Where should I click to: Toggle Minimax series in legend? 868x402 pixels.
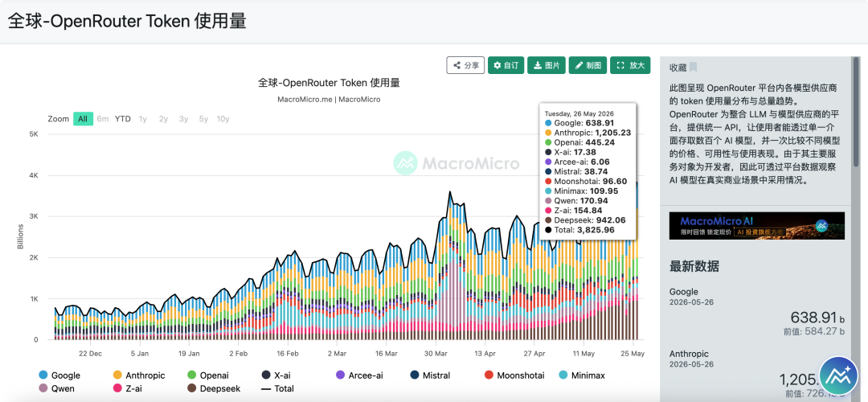click(x=580, y=375)
